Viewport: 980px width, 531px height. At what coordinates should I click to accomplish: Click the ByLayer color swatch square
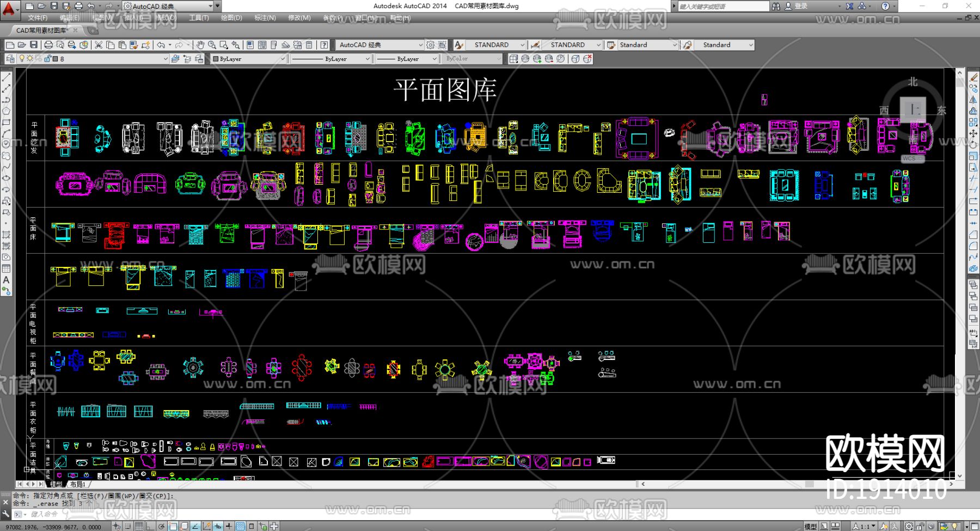[x=216, y=59]
